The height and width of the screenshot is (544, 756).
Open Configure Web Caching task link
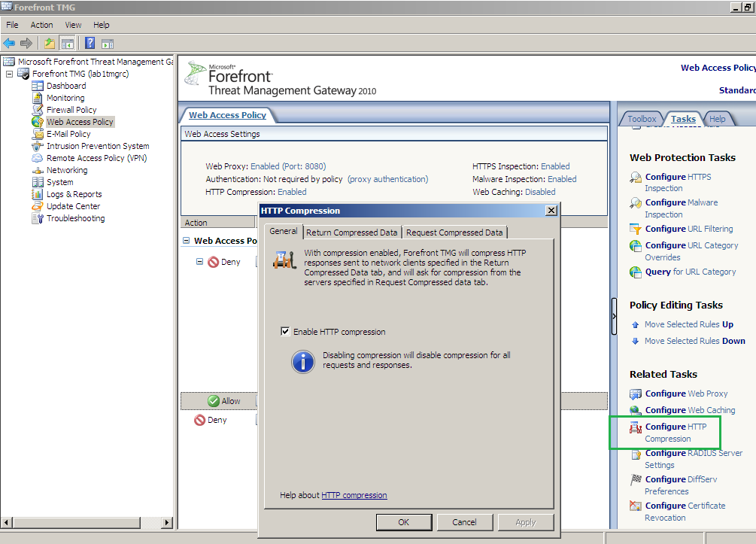pyautogui.click(x=690, y=410)
